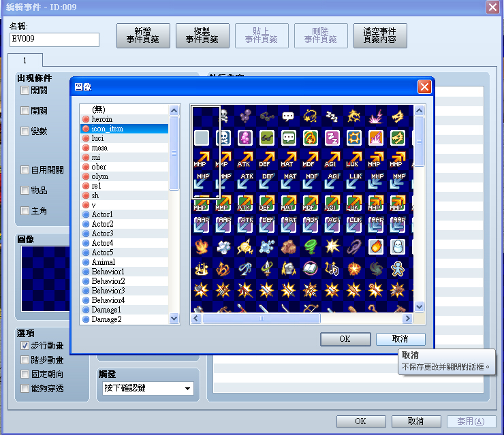Enable the second 開關 condition checkbox
504x435 pixels.
click(x=25, y=111)
